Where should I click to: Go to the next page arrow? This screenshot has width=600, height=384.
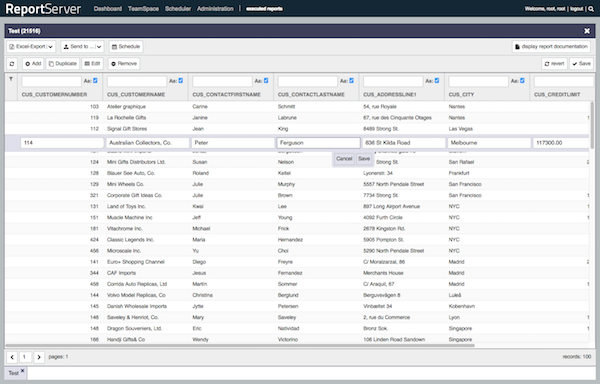coord(39,357)
